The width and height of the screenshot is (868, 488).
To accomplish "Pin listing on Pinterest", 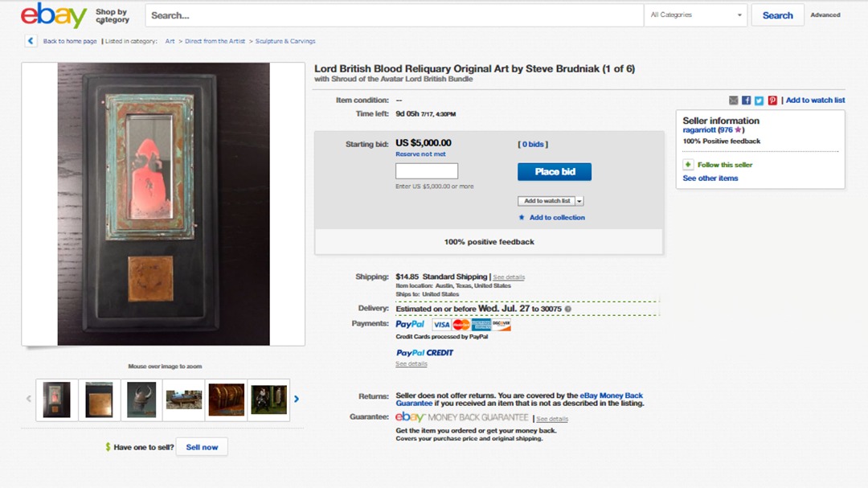I will click(772, 100).
